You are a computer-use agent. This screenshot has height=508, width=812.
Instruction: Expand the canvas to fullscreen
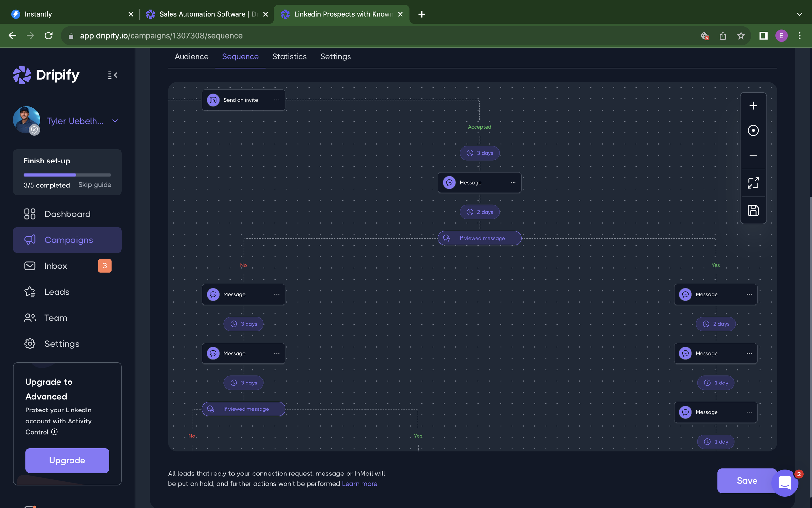pos(753,183)
